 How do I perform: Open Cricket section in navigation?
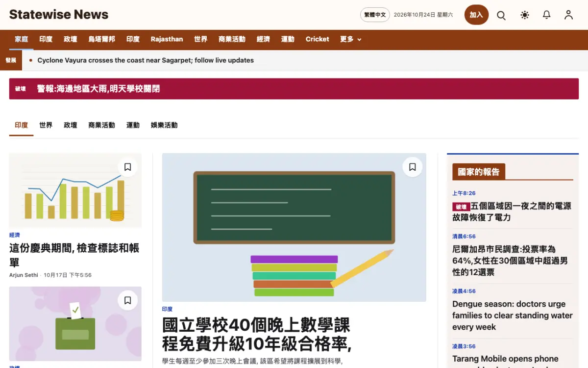click(x=317, y=39)
